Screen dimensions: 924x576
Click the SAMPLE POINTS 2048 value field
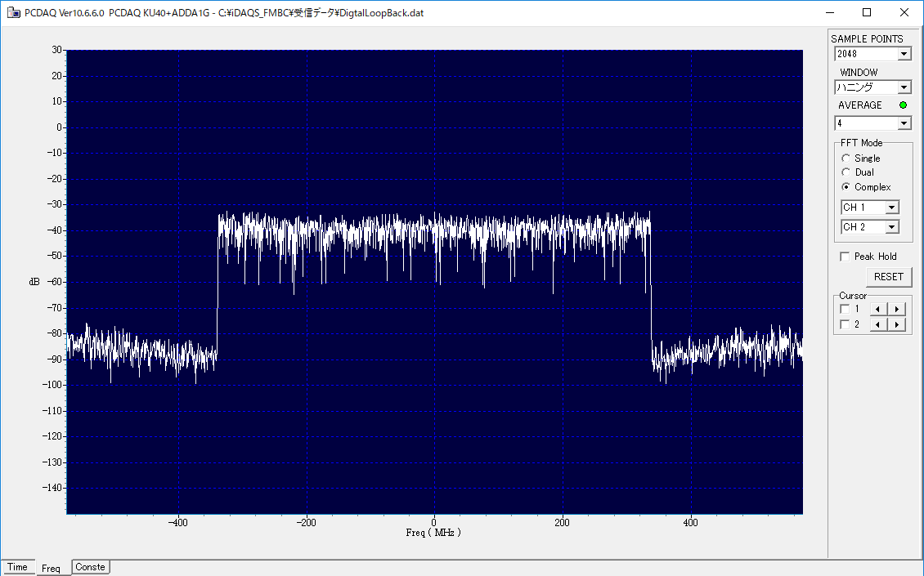(x=866, y=54)
